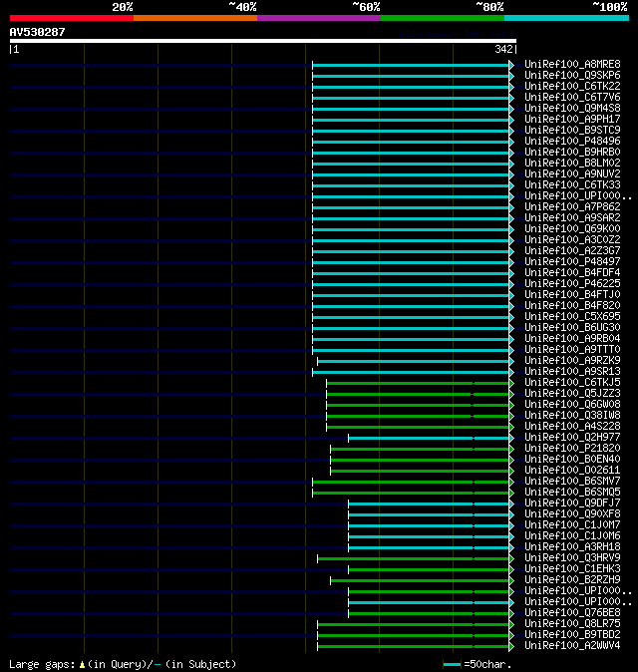
Task: Open the UniRef100_C6T7V6 entry
Action: [x=572, y=98]
